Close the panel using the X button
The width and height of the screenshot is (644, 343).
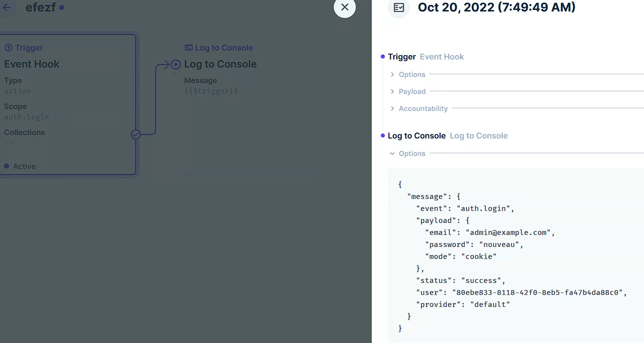(344, 7)
